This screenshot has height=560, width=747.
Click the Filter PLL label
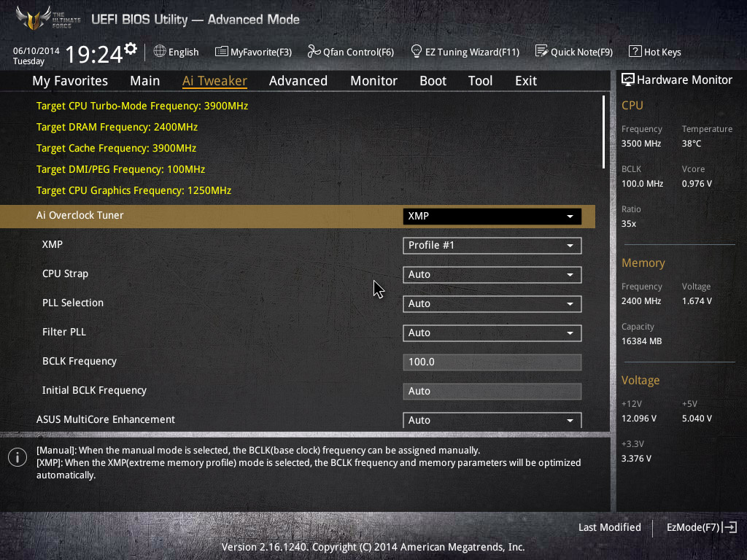point(64,332)
